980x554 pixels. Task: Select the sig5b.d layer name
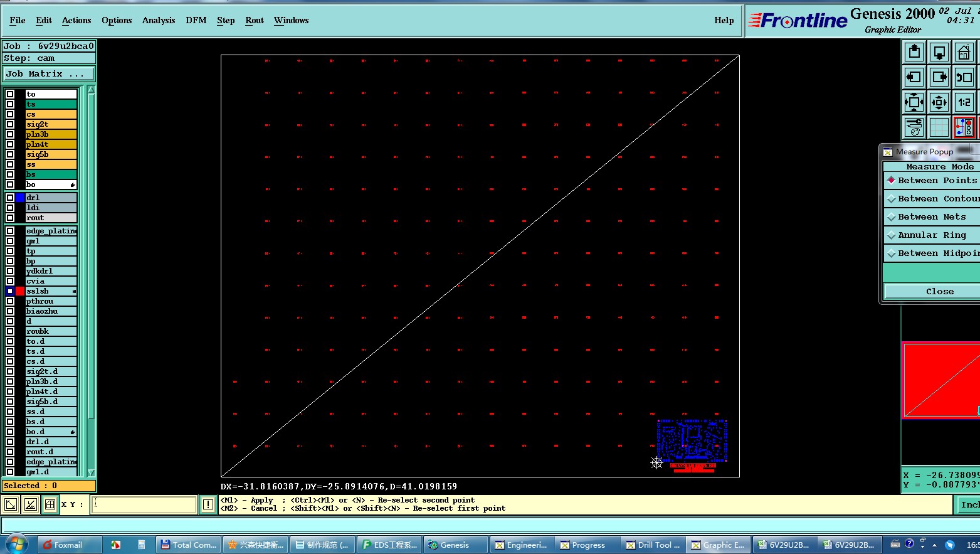(x=51, y=402)
